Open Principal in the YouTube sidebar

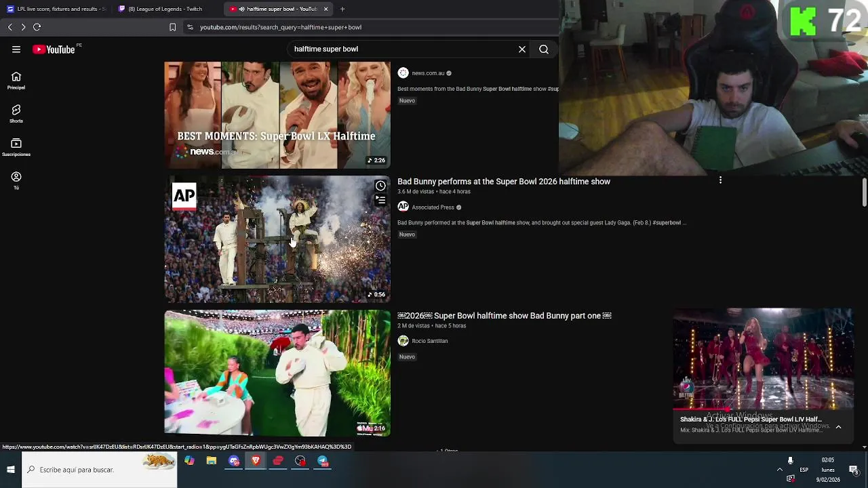(x=16, y=81)
